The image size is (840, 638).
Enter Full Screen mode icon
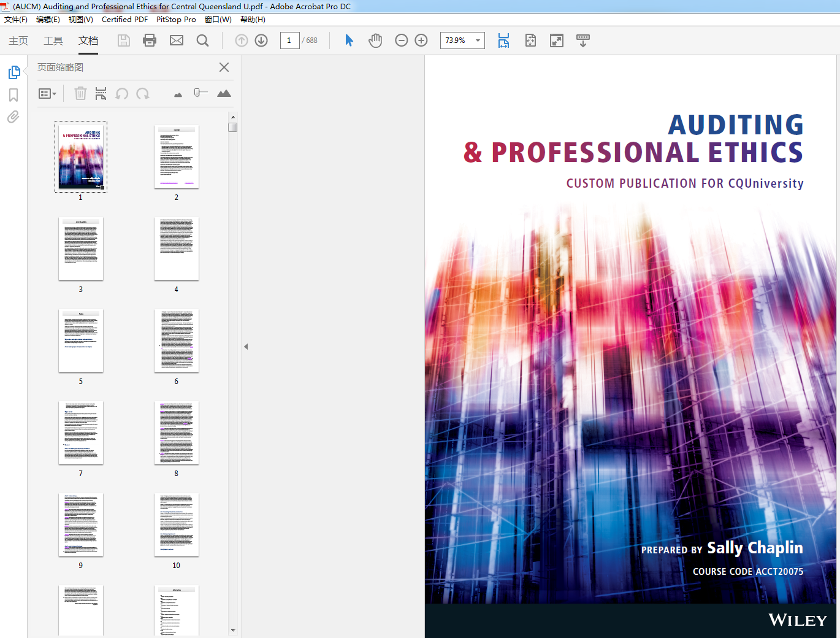(x=557, y=40)
